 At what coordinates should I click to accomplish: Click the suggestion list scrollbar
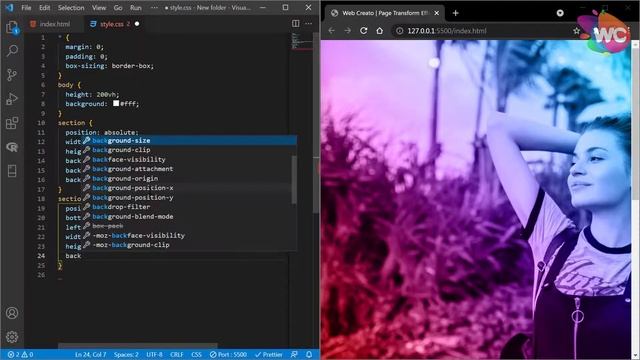(294, 180)
